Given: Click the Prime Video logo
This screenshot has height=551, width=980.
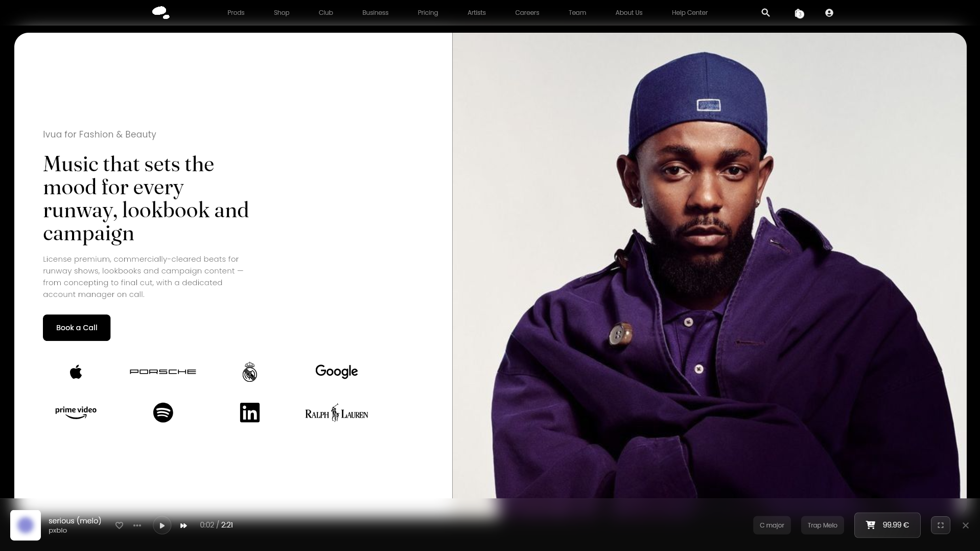Looking at the screenshot, I should (x=76, y=412).
